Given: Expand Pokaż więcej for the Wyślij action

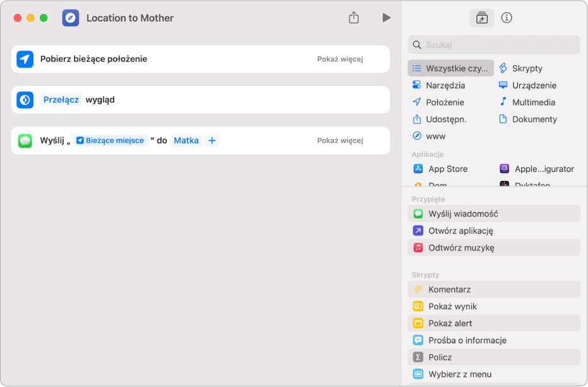Looking at the screenshot, I should click(340, 140).
